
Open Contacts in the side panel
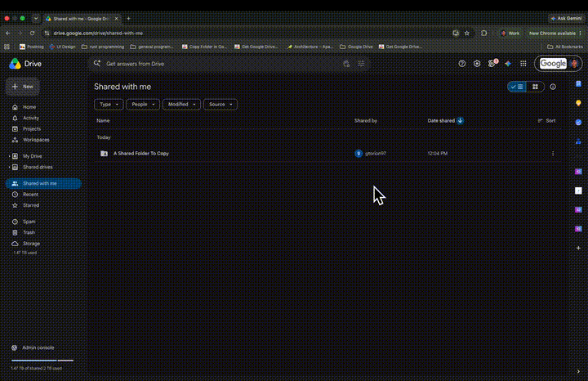tap(578, 141)
